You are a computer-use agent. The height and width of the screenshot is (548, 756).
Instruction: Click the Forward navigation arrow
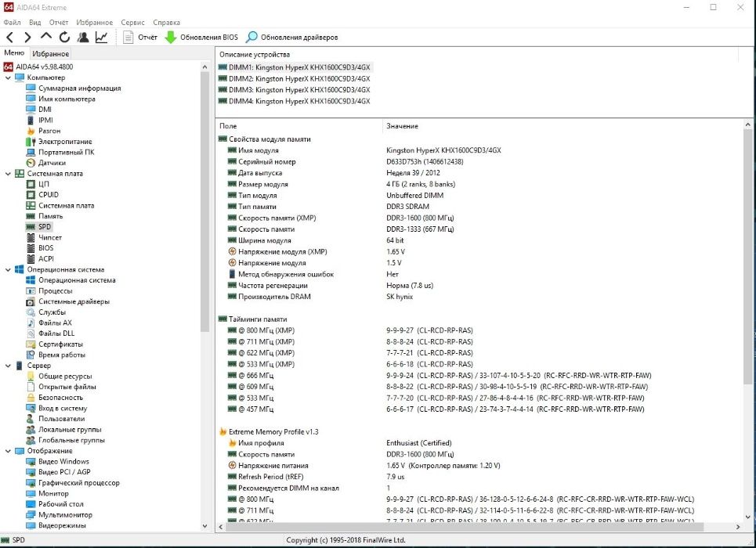tap(27, 37)
